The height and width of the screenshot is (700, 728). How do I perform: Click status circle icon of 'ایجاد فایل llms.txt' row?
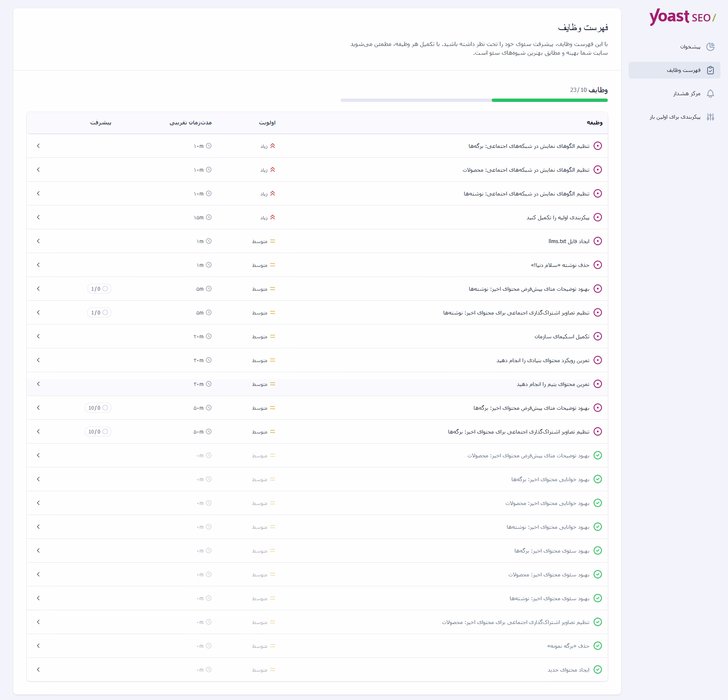598,241
